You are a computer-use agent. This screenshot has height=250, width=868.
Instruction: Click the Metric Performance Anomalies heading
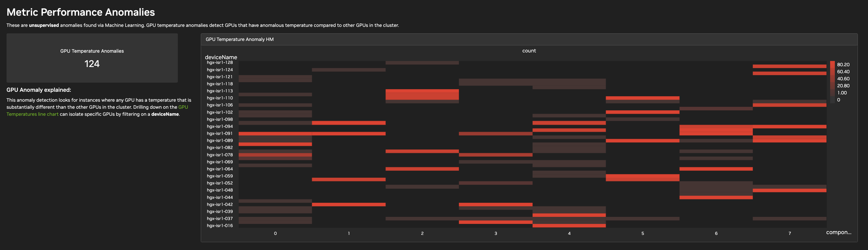(x=81, y=12)
